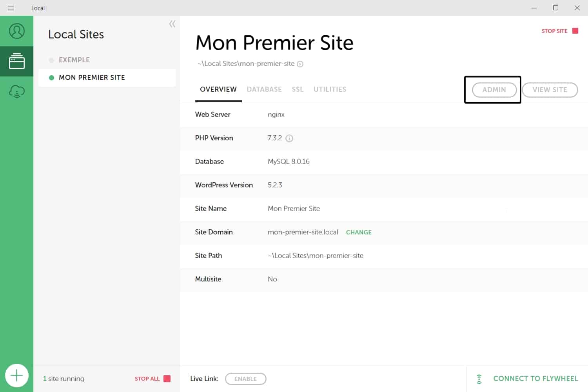The height and width of the screenshot is (392, 588).
Task: Maximize the Local window
Action: click(x=555, y=8)
